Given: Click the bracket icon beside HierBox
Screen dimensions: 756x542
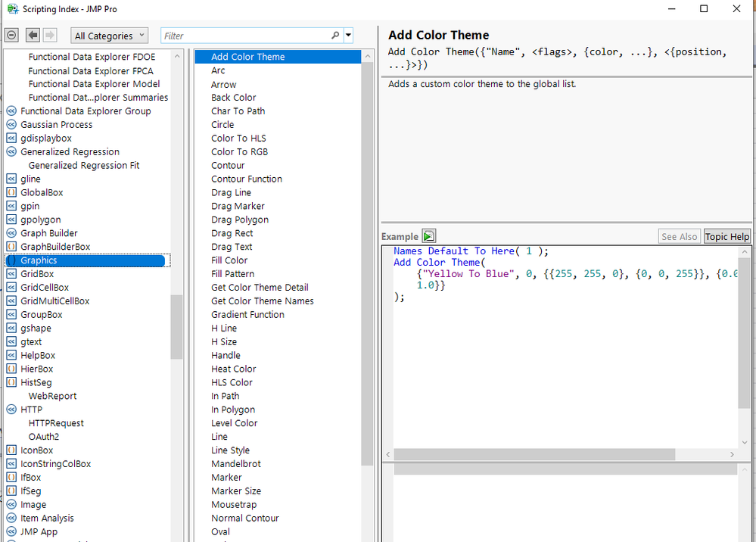Looking at the screenshot, I should 11,369.
